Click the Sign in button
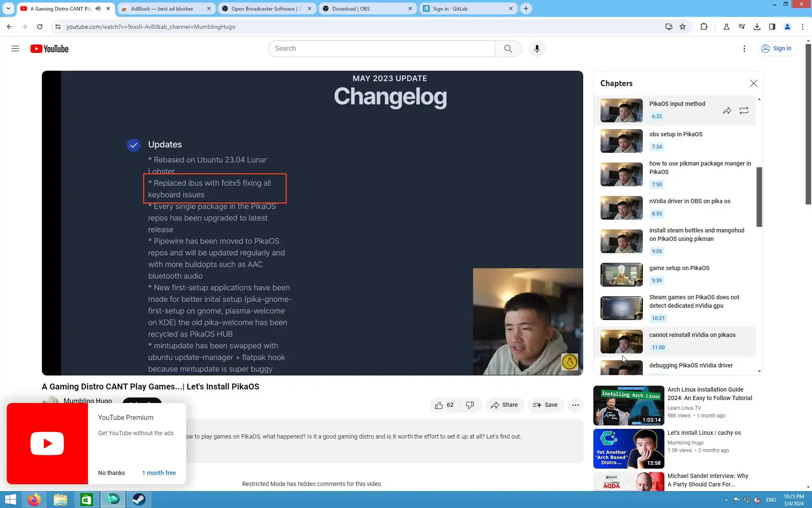 776,49
